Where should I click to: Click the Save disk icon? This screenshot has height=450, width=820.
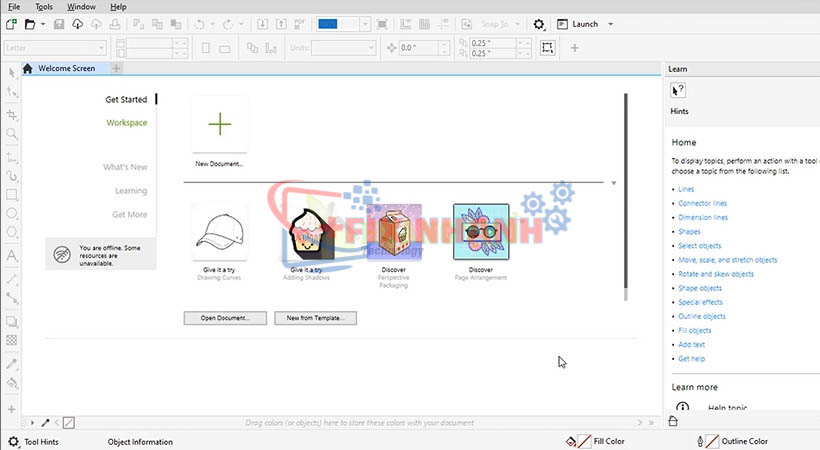coord(59,24)
